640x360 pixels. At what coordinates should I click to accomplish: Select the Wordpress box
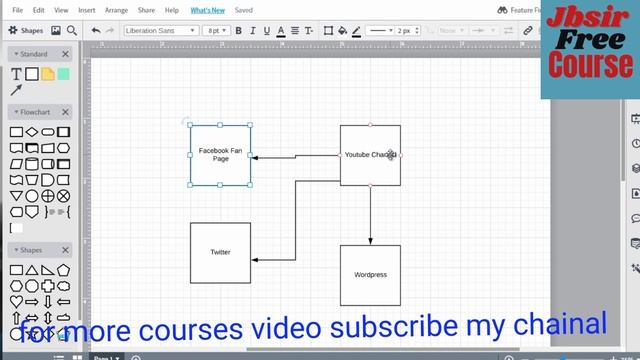point(370,275)
